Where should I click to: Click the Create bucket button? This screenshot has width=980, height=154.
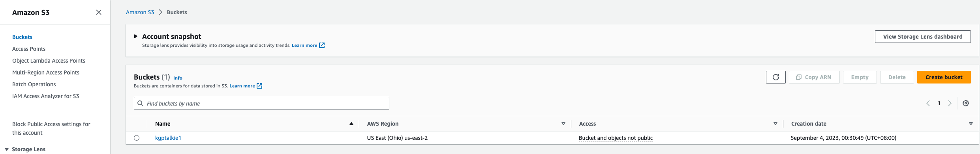(x=944, y=77)
